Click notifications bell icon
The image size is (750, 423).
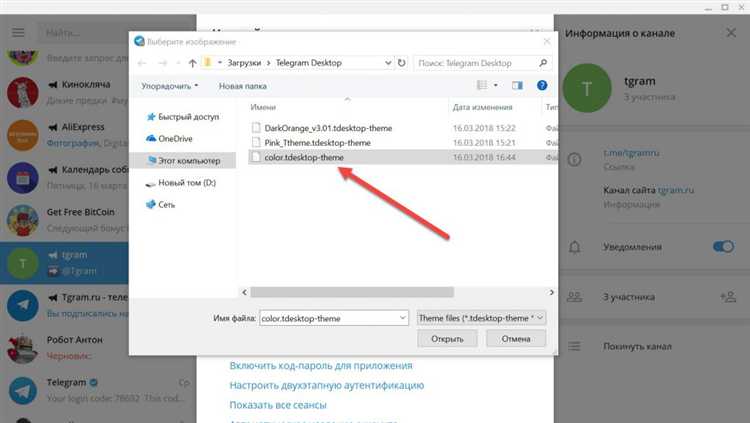click(x=574, y=247)
